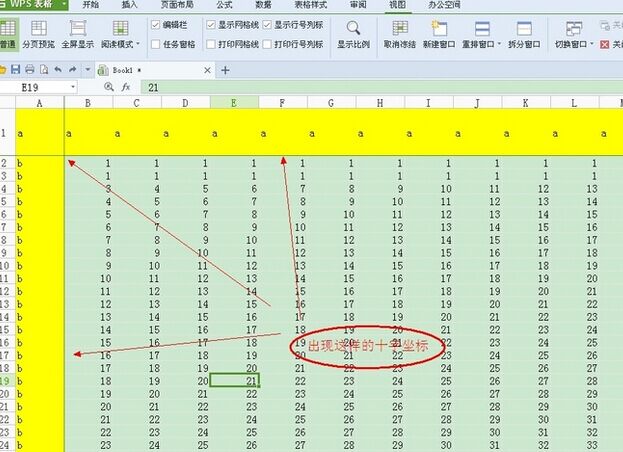
Task: Save the workbook with the floppy disk icon
Action: point(15,70)
